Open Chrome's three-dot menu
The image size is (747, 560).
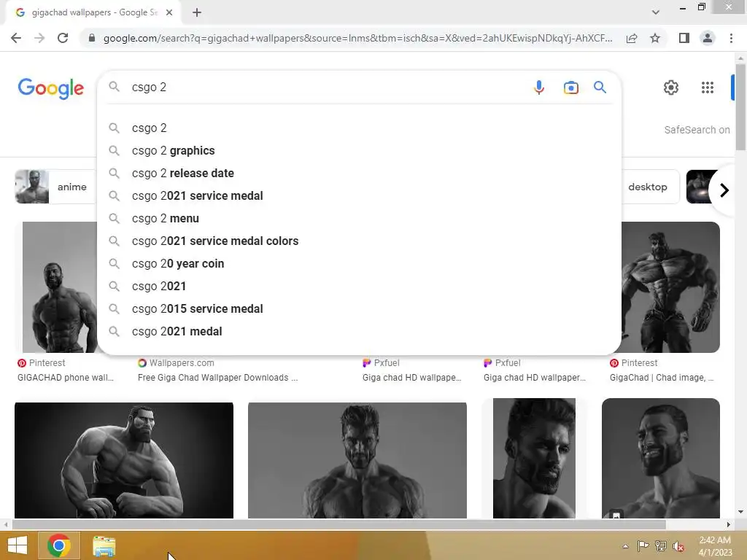[x=731, y=38]
